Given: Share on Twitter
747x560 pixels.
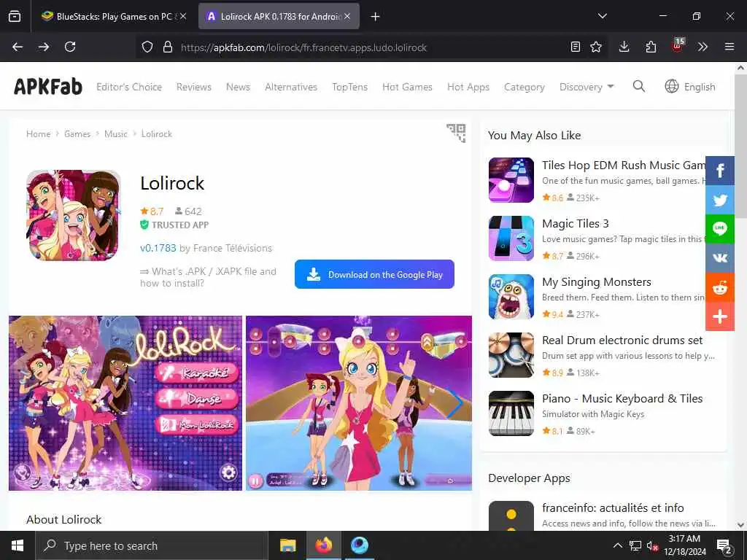Looking at the screenshot, I should [x=720, y=200].
